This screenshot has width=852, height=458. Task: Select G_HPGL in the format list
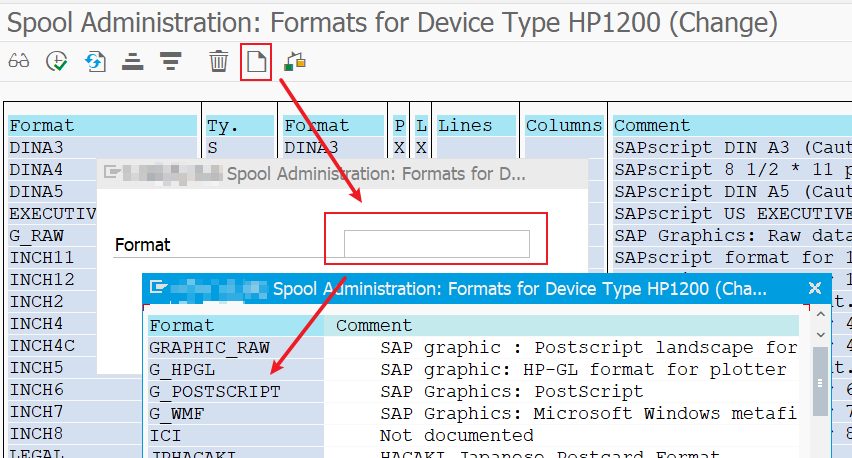point(182,370)
